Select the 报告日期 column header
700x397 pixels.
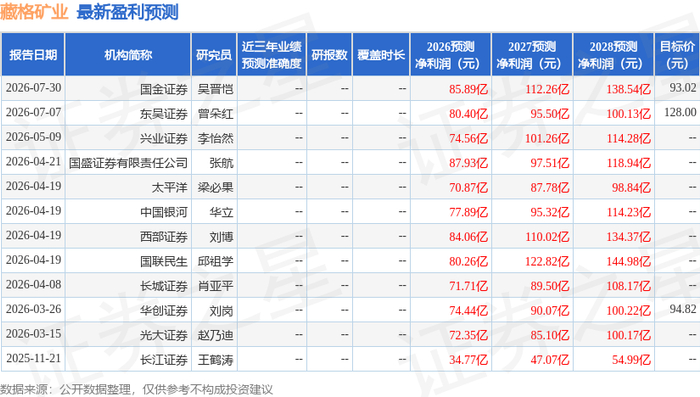[x=33, y=54]
